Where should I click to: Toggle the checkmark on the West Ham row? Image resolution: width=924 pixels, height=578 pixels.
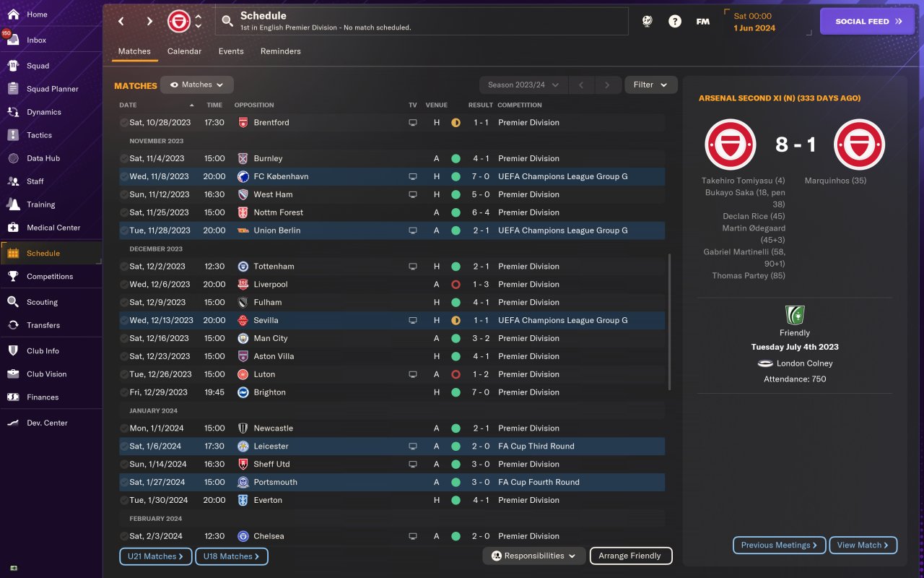(x=124, y=195)
